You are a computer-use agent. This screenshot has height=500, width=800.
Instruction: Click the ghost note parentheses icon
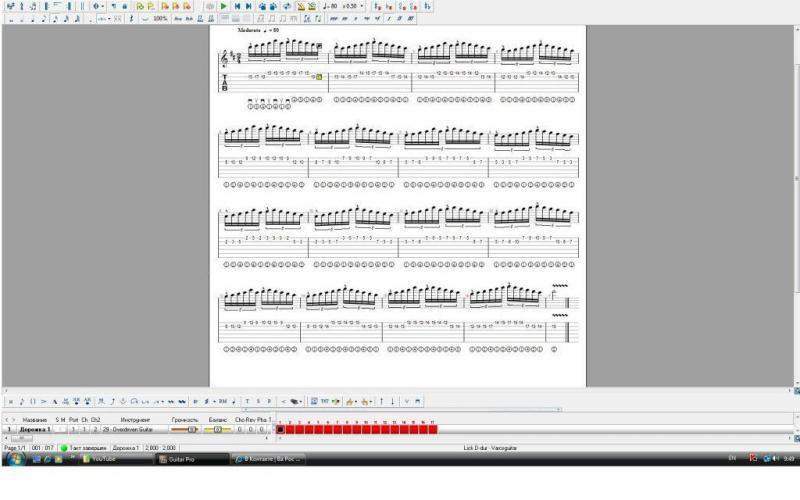pyautogui.click(x=33, y=402)
